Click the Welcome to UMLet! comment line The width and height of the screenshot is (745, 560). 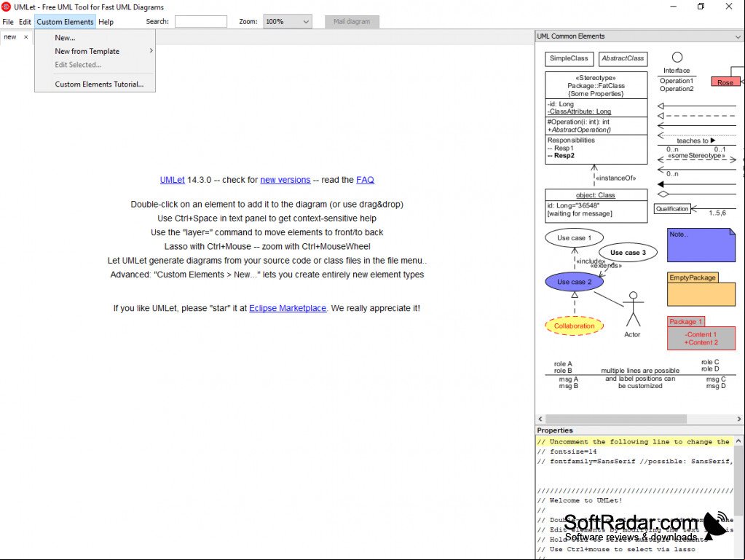(580, 500)
